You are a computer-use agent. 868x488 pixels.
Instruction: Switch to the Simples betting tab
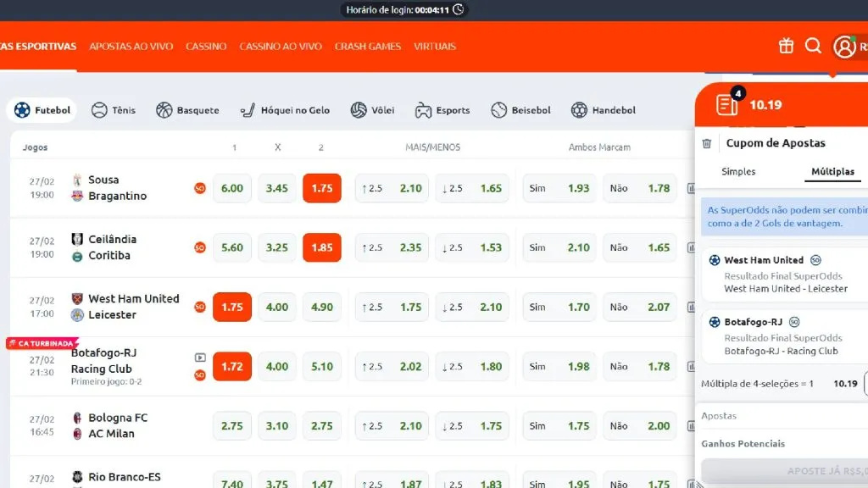pyautogui.click(x=737, y=171)
